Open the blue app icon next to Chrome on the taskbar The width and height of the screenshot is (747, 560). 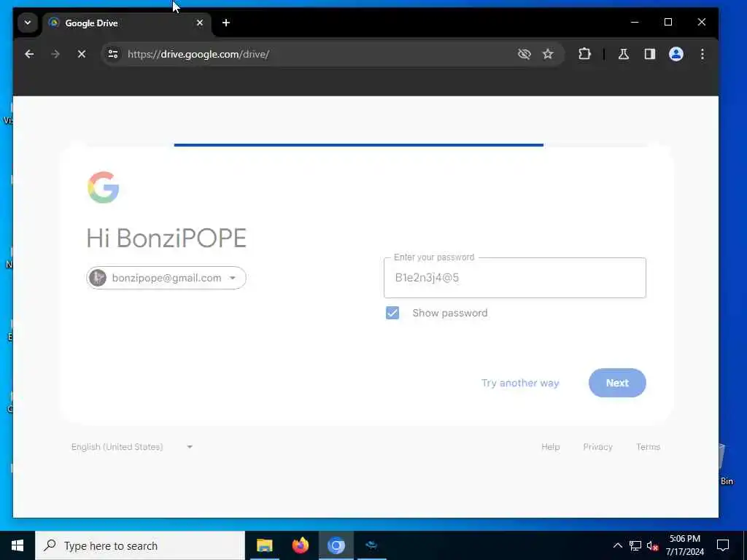coord(371,545)
